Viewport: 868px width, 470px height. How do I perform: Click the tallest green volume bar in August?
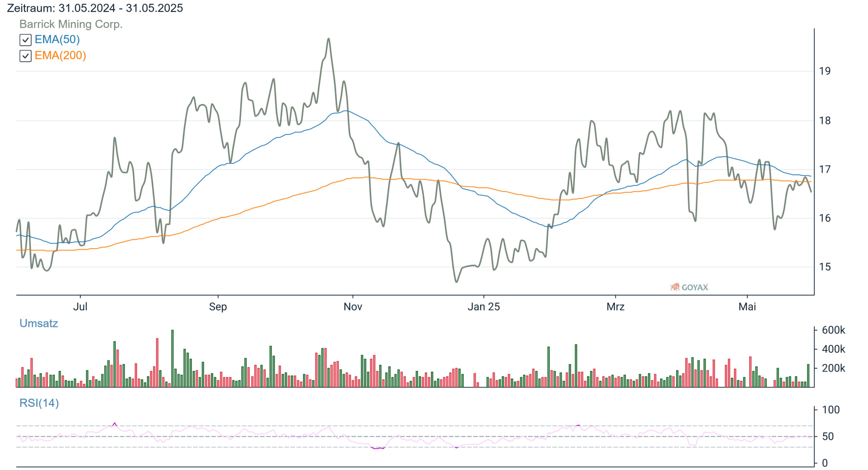173,358
